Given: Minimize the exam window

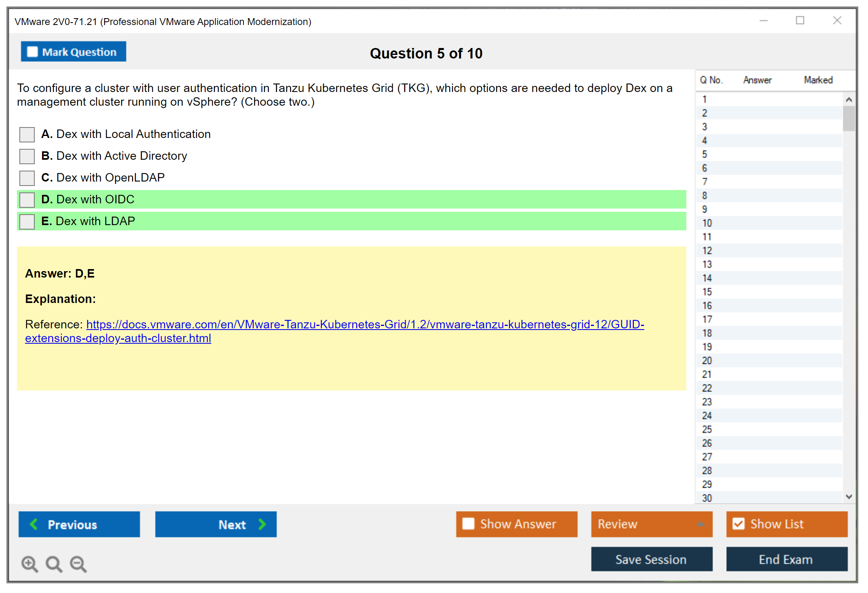Looking at the screenshot, I should [763, 21].
